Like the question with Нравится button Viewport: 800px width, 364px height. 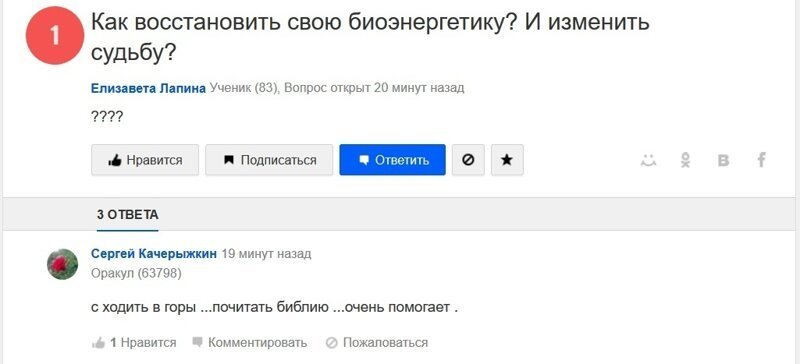click(145, 160)
